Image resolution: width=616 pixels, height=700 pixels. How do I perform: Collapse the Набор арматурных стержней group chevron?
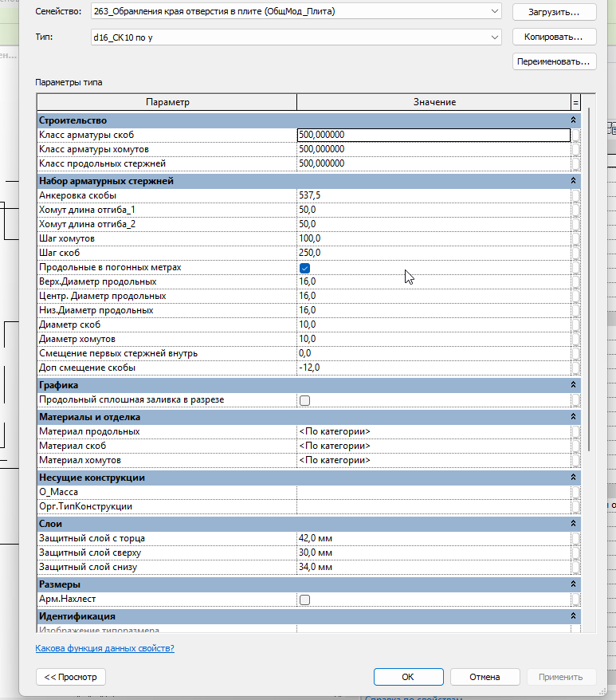point(573,181)
